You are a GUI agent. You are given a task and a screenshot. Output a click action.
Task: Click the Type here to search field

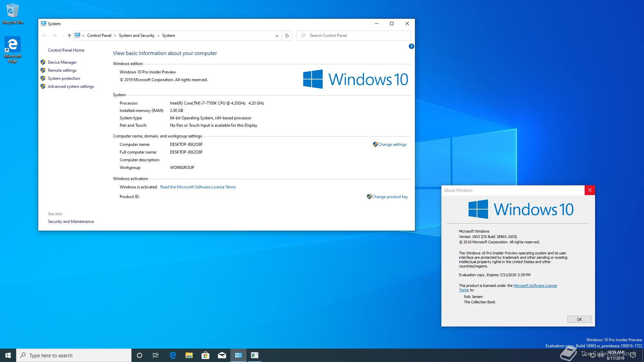(74, 355)
